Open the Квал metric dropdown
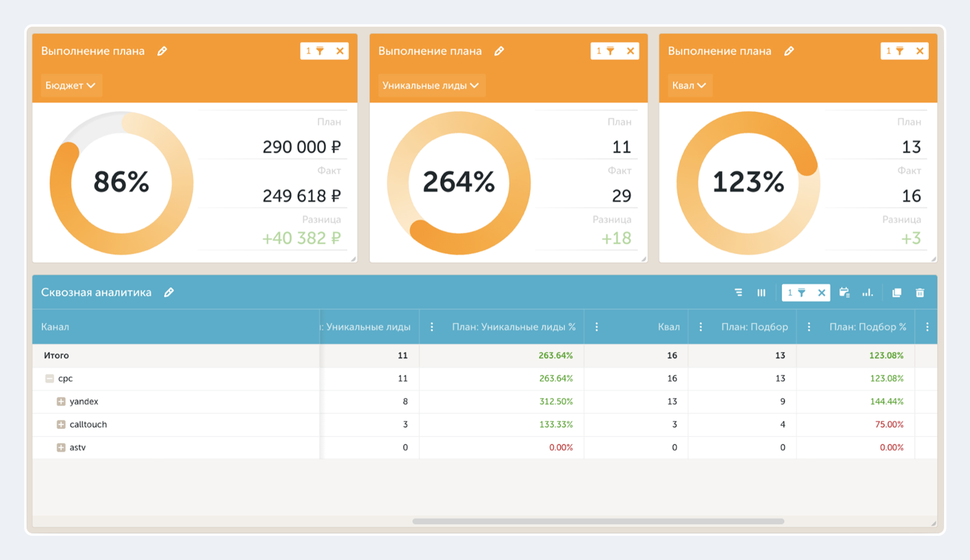This screenshot has height=560, width=970. tap(690, 85)
